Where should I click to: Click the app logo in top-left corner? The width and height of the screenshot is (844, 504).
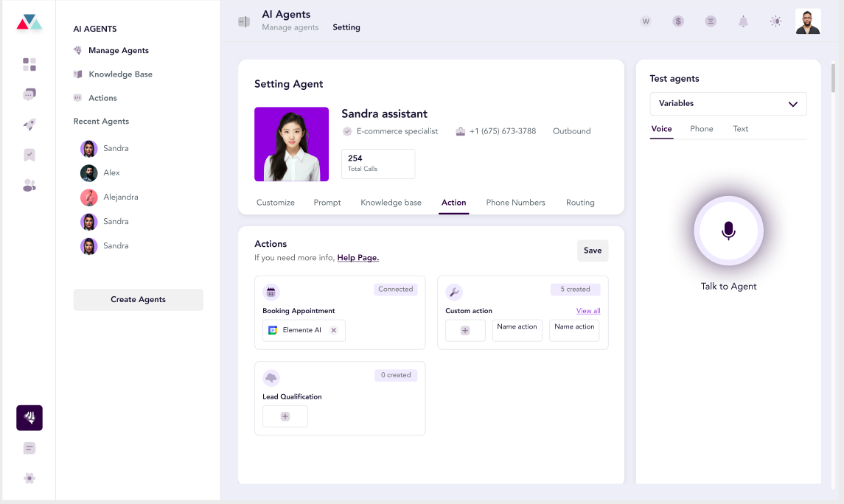tap(29, 22)
